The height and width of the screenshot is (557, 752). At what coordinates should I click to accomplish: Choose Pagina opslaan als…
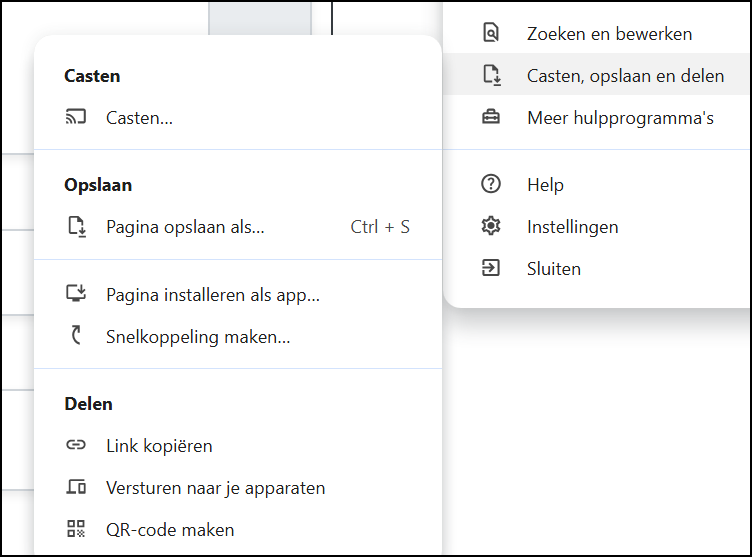(238, 227)
